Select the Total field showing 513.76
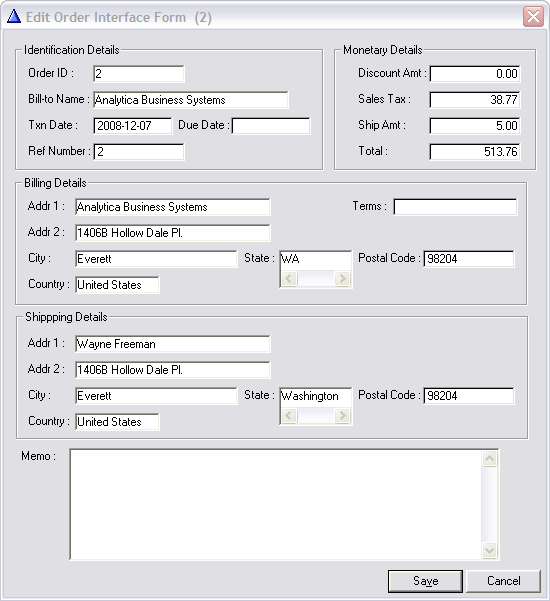Screen dimensions: 550x601 (475, 152)
